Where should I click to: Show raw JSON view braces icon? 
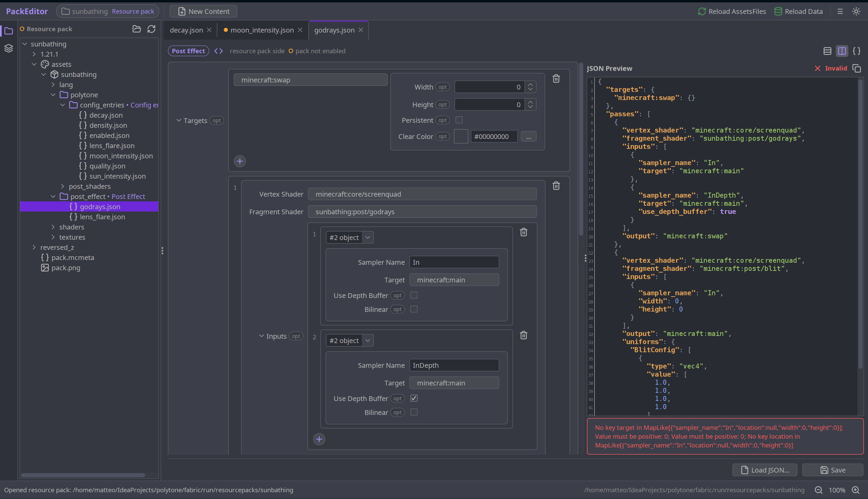(x=857, y=51)
